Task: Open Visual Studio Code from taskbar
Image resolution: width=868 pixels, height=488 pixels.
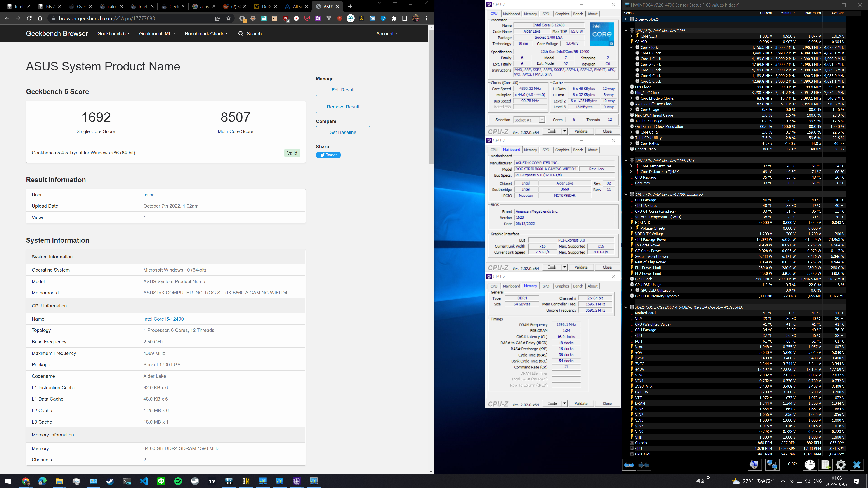Action: click(x=144, y=481)
